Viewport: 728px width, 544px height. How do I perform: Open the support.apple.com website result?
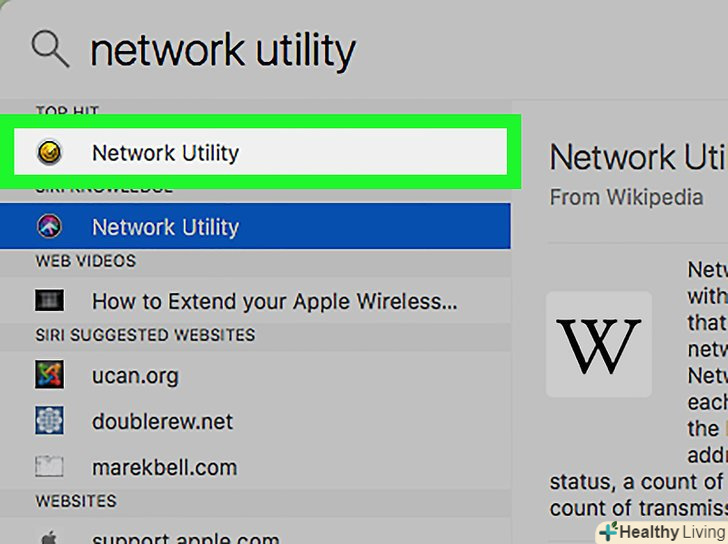[182, 536]
